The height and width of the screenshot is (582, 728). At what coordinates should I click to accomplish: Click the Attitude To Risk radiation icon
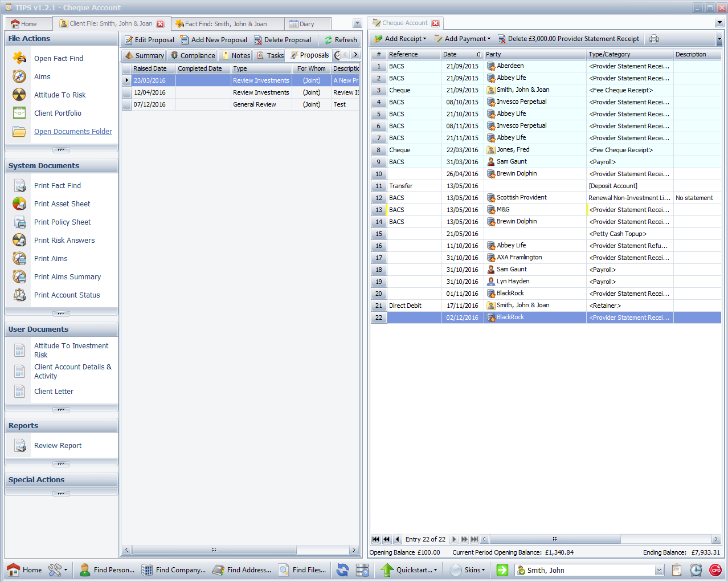click(x=19, y=95)
